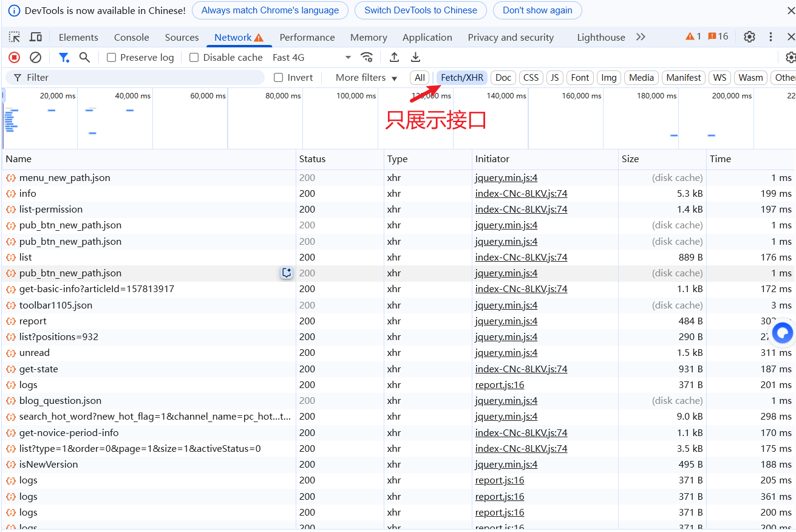The width and height of the screenshot is (796, 532).
Task: Switch to Console tab
Action: click(132, 37)
